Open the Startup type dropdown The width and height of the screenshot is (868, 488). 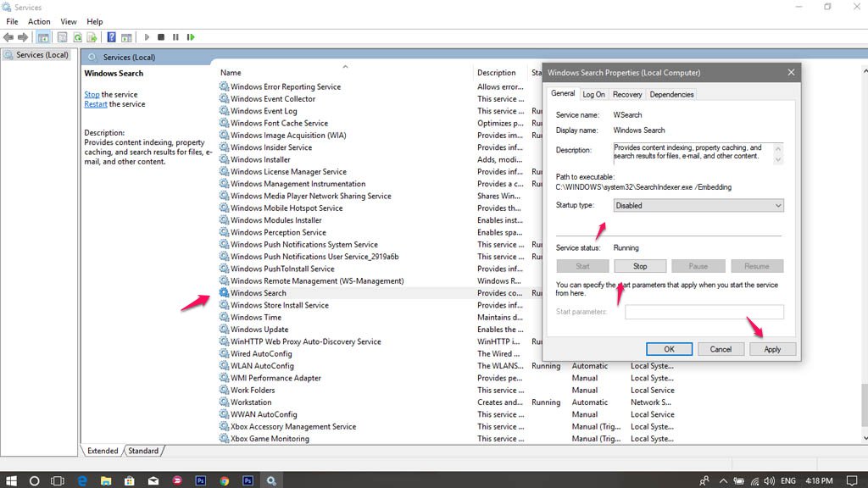tap(698, 206)
